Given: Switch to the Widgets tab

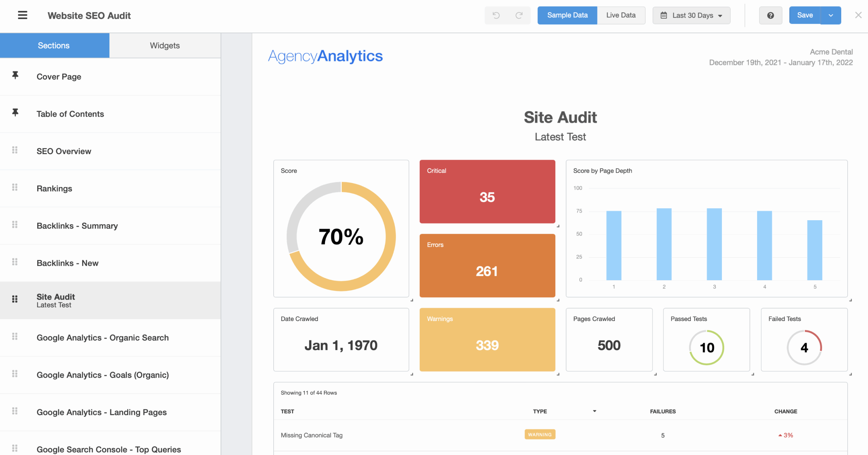Looking at the screenshot, I should coord(165,45).
